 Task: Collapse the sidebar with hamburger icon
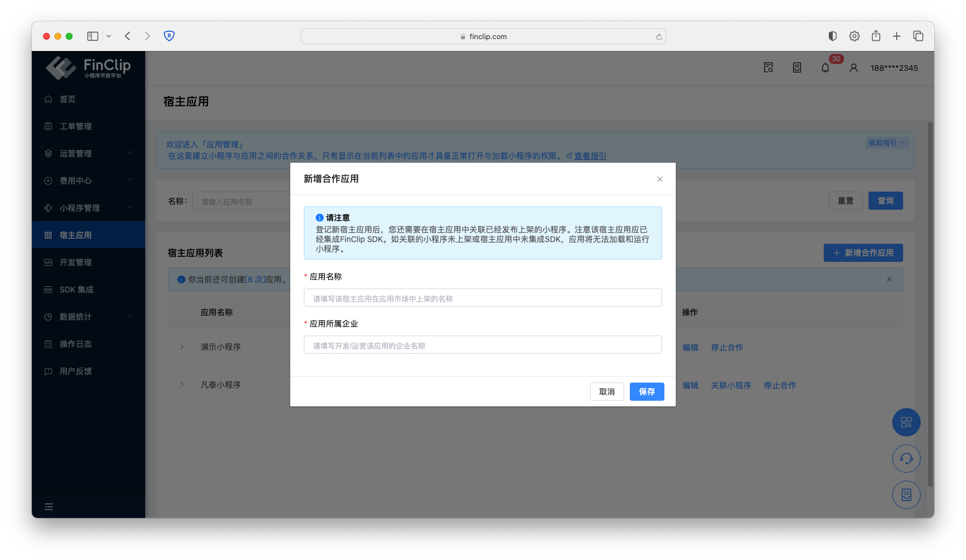(49, 507)
